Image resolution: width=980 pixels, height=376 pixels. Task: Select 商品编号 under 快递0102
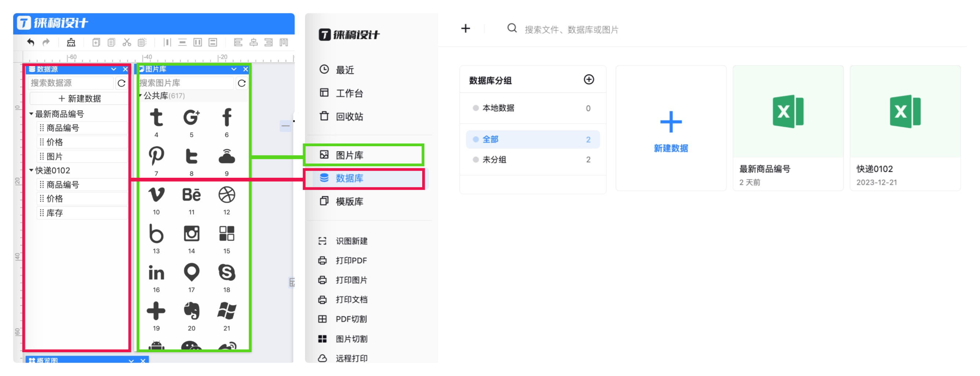pos(82,185)
